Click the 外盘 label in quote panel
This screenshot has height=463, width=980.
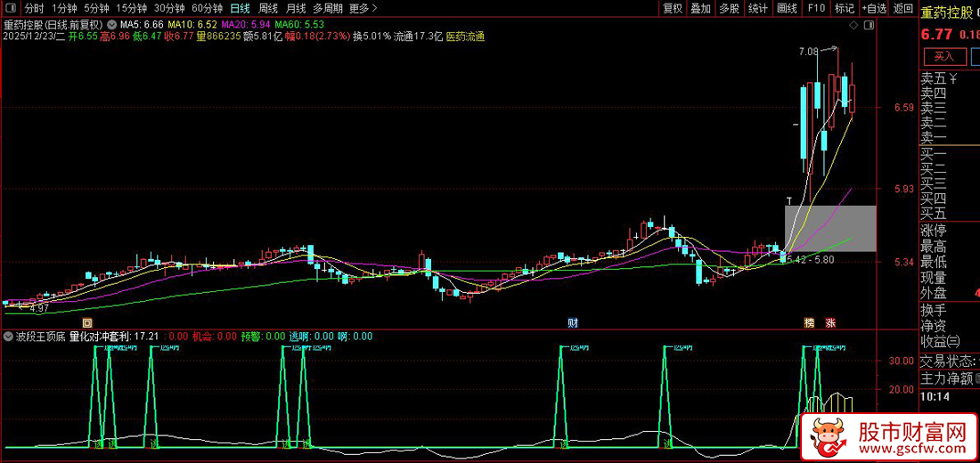[x=934, y=293]
